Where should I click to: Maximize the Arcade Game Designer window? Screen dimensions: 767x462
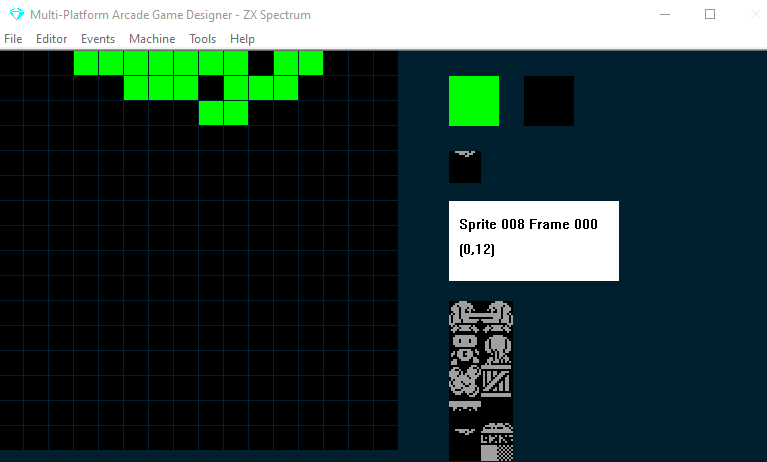[x=710, y=14]
